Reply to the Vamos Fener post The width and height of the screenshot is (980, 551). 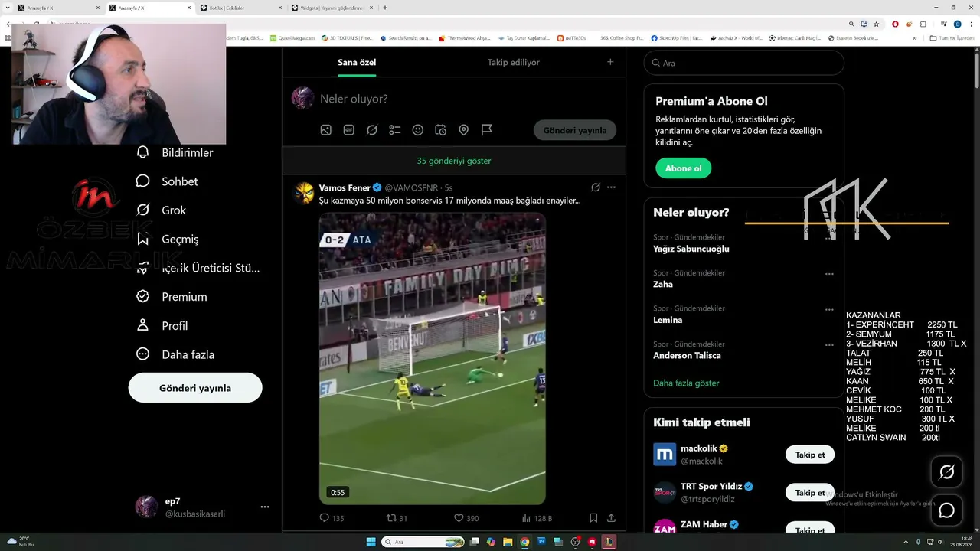(x=332, y=518)
